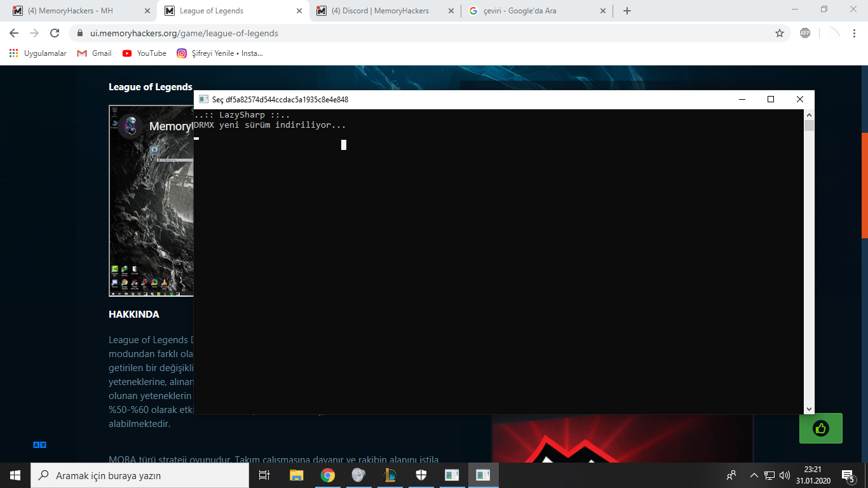Click the 'DRMX yeni sürüm indiriliyor...' console line
This screenshot has width=868, height=488.
tap(270, 125)
